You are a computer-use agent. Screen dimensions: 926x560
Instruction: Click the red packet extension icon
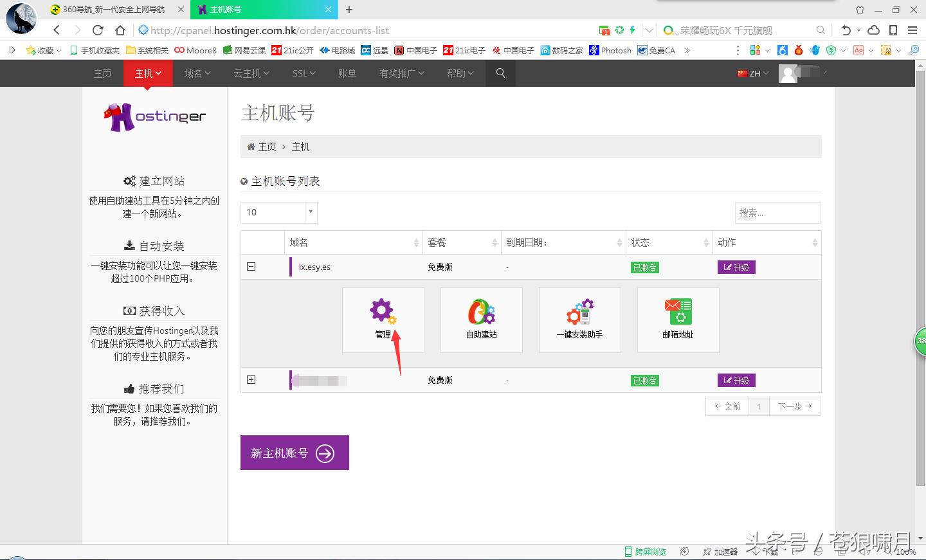tap(799, 50)
